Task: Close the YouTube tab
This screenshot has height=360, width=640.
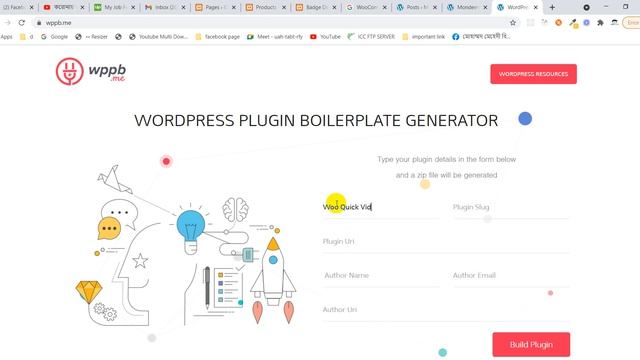Action: (82, 7)
